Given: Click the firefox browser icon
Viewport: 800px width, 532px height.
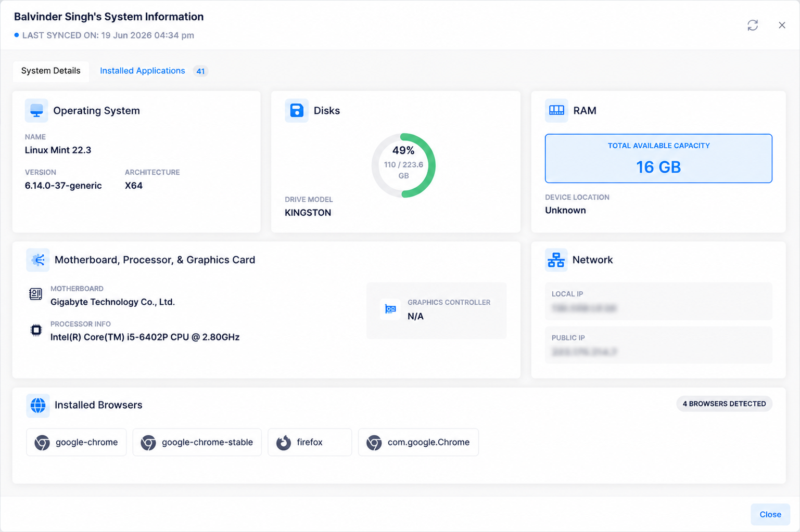Looking at the screenshot, I should [284, 443].
